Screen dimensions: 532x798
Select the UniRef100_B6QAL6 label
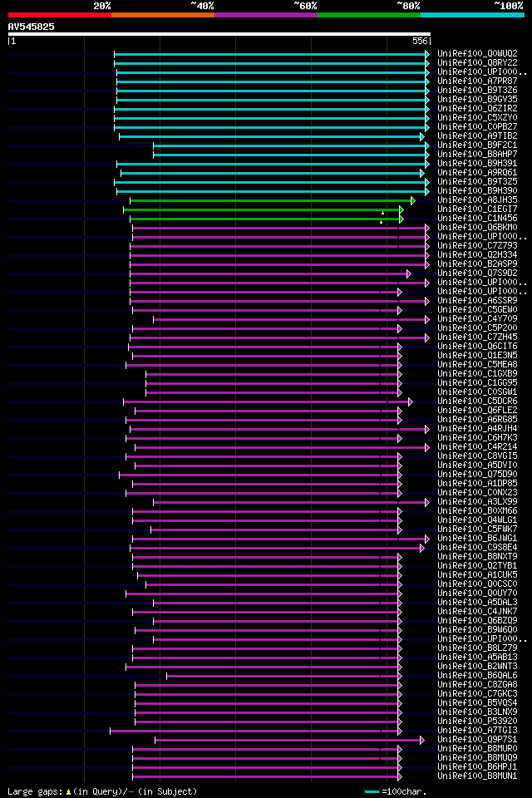[x=477, y=675]
